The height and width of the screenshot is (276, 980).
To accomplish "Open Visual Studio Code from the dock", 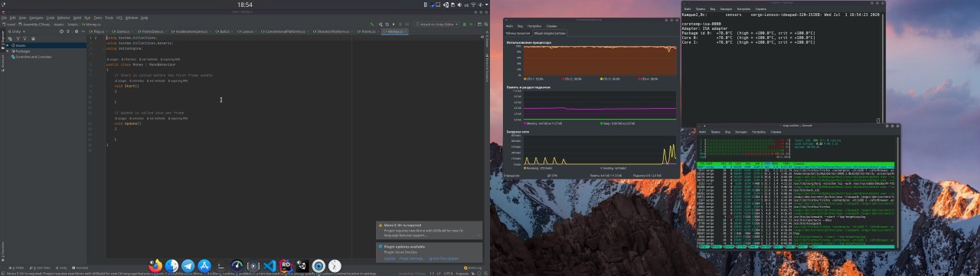I will click(x=269, y=265).
